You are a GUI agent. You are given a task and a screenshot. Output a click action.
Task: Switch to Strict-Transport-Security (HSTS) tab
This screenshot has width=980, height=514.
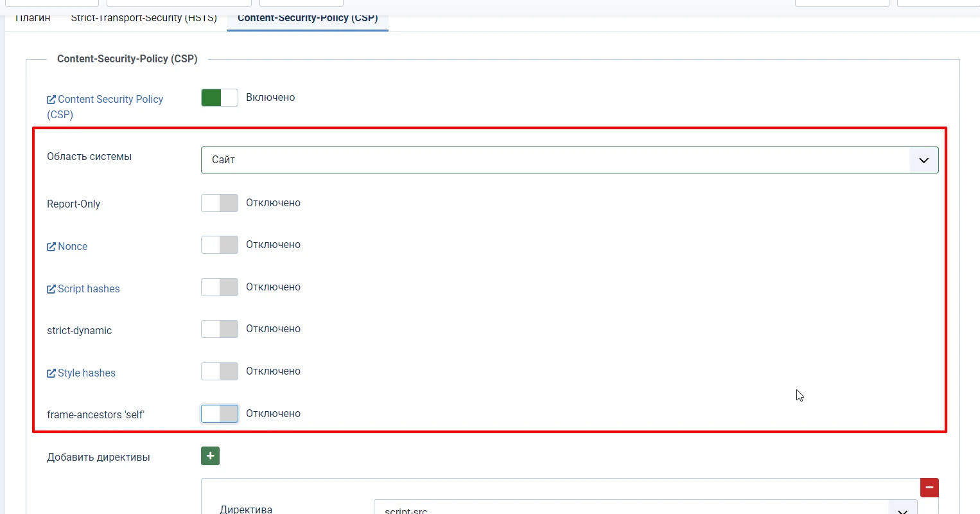click(x=144, y=18)
